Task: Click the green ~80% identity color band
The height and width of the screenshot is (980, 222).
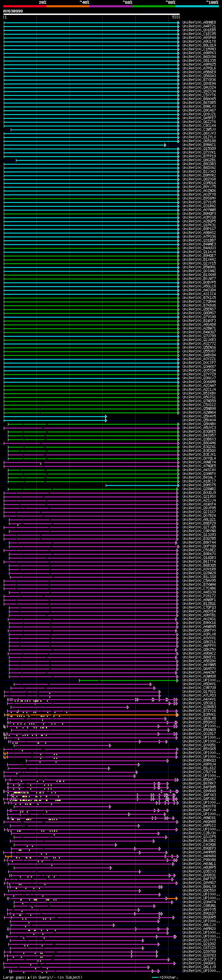Action: (154, 7)
